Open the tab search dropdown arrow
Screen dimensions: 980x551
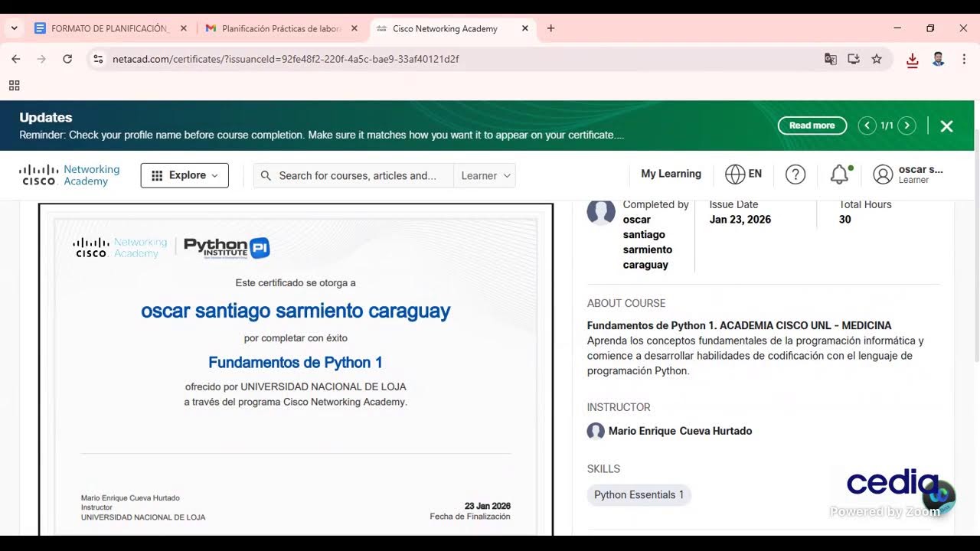tap(14, 28)
